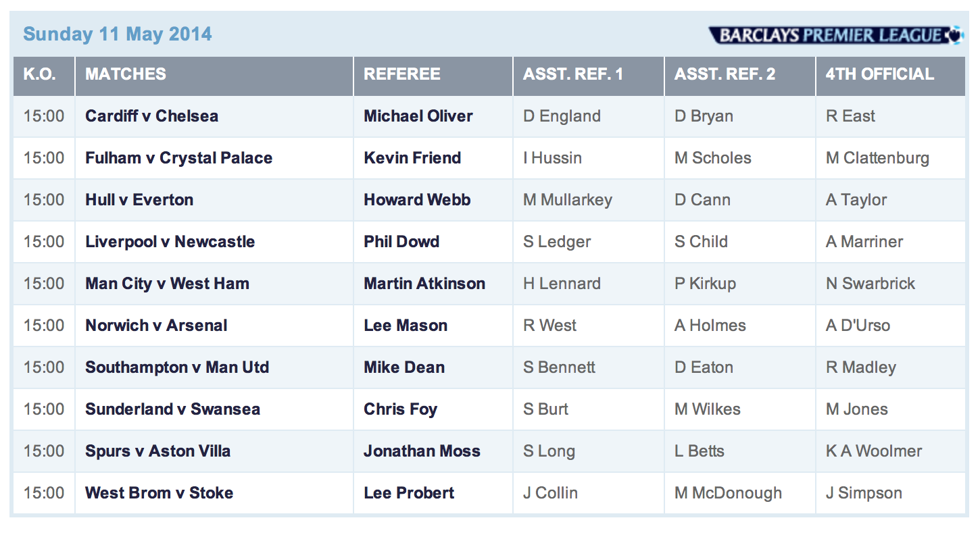Viewport: 980px width, 539px height.
Task: Click fourth official M Clattenburg
Action: pyautogui.click(x=877, y=158)
